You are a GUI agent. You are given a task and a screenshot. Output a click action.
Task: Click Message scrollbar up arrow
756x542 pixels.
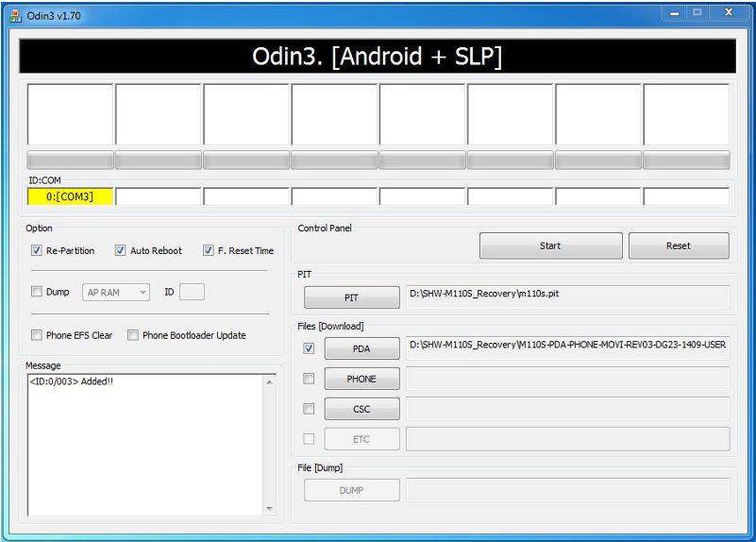[269, 381]
